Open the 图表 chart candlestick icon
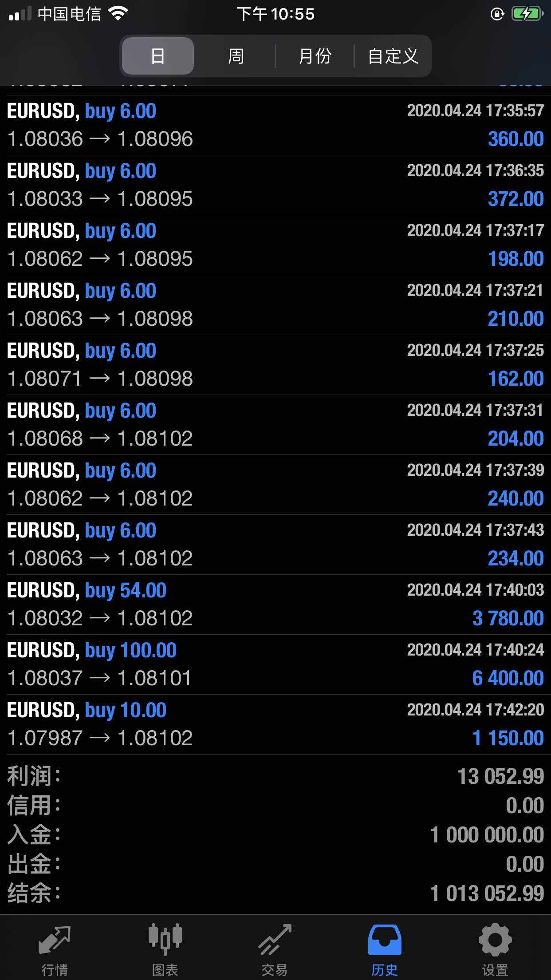 coord(165,939)
